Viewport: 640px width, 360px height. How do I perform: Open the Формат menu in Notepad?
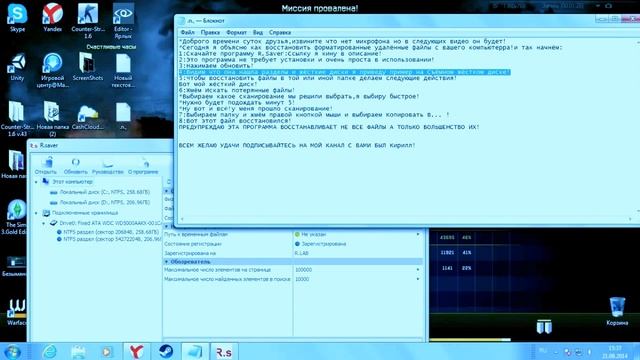(236, 32)
